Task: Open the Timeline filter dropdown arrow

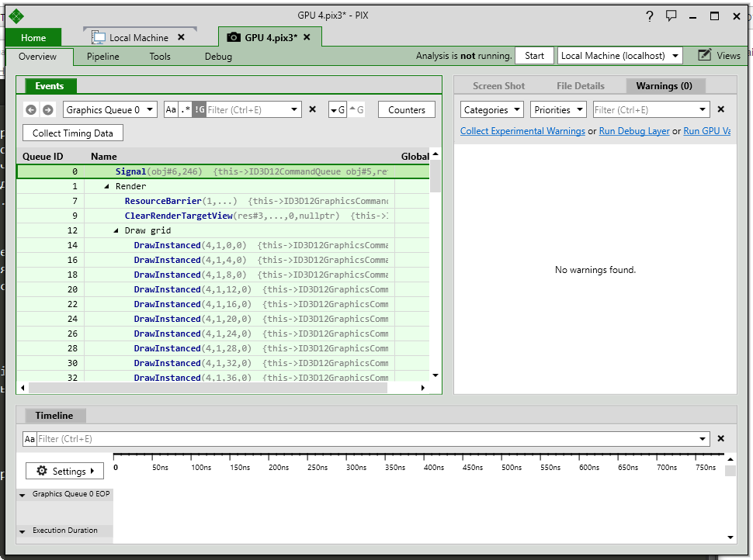Action: [x=702, y=439]
